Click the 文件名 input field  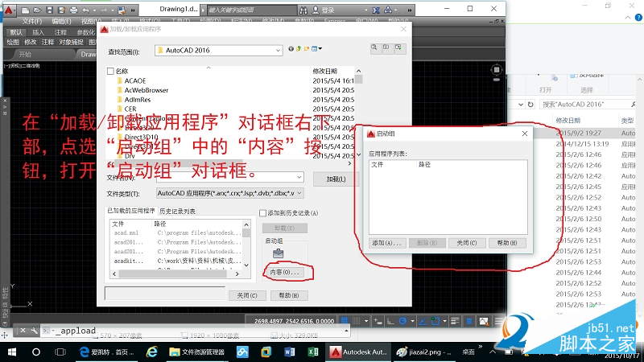coord(229,177)
